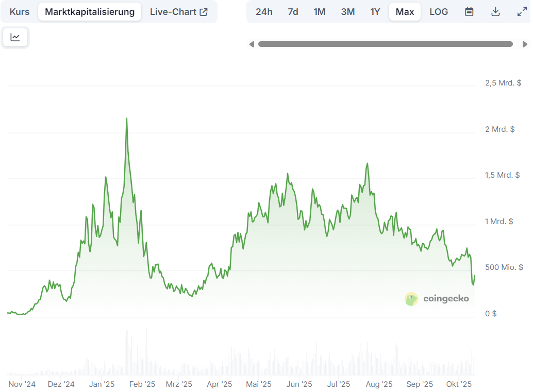Click the download chart data icon
This screenshot has width=533, height=392.
[x=495, y=12]
